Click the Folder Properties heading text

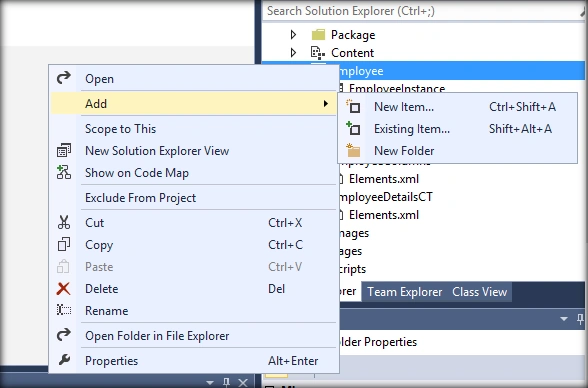[378, 342]
